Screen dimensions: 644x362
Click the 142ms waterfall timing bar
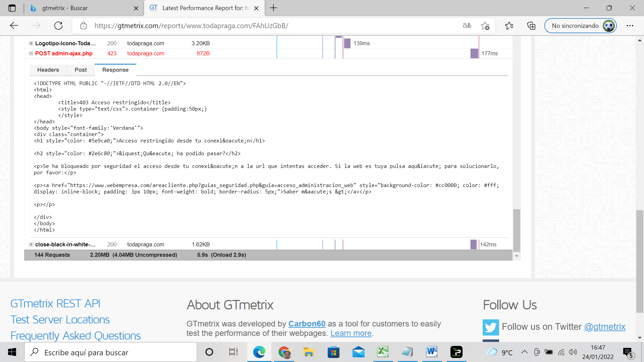point(473,244)
